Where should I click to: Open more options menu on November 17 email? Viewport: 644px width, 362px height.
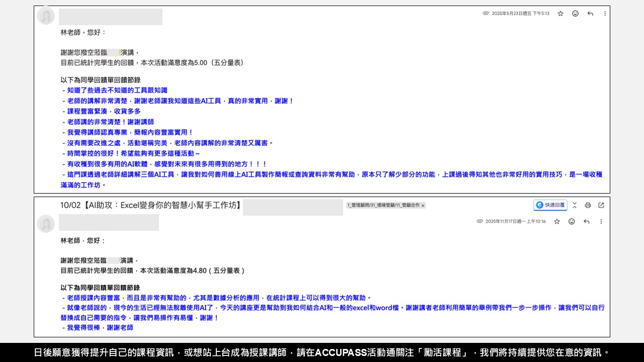pyautogui.click(x=601, y=221)
